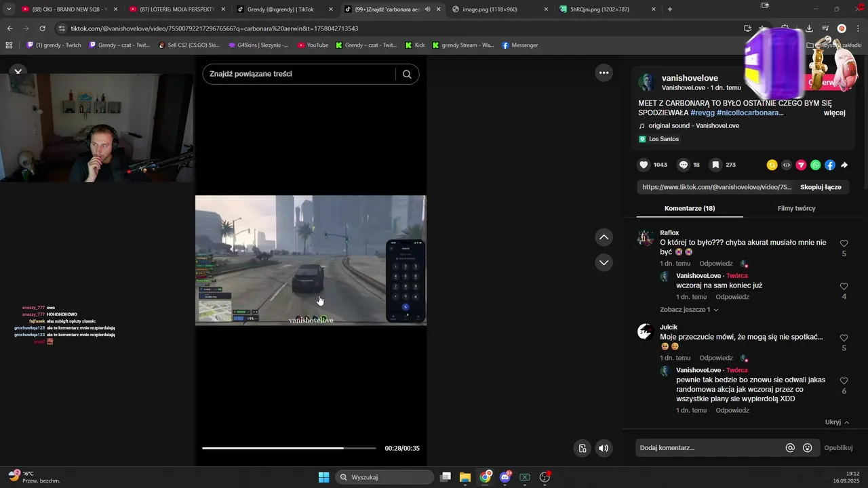Open the three-dot more options menu

click(604, 73)
